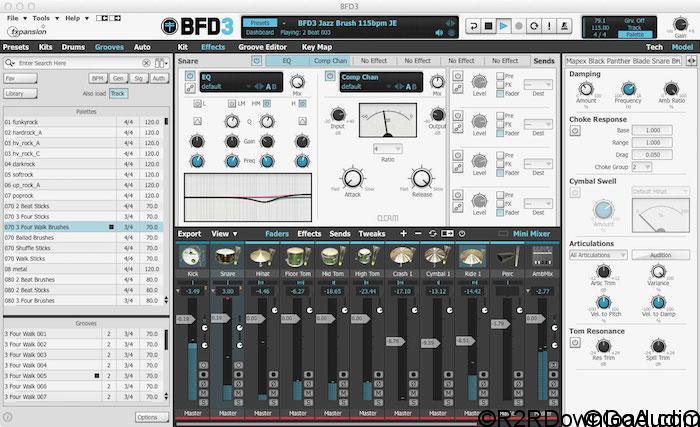Add a mixer channel with plus

(403, 234)
